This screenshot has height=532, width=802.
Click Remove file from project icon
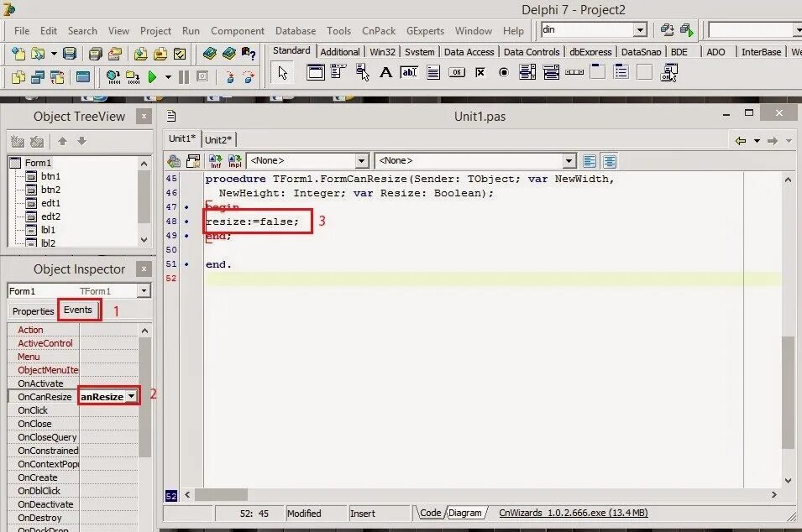point(160,54)
